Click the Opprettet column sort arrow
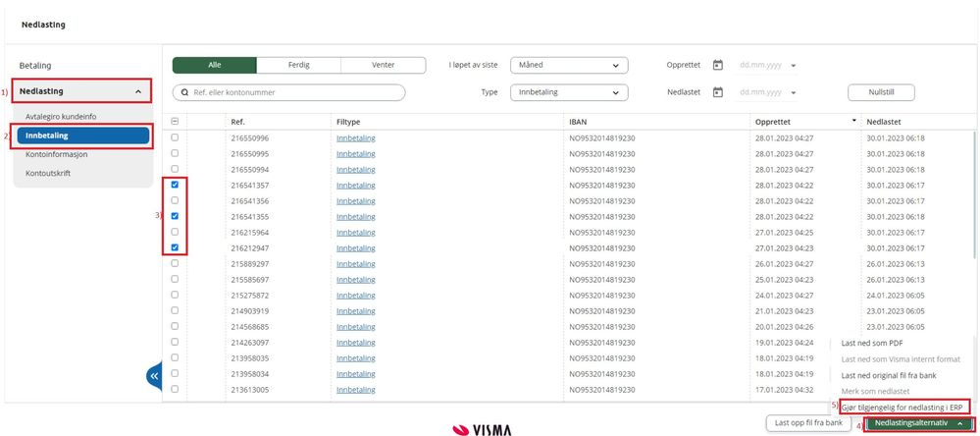Viewport: 980px width, 436px height. pos(853,120)
